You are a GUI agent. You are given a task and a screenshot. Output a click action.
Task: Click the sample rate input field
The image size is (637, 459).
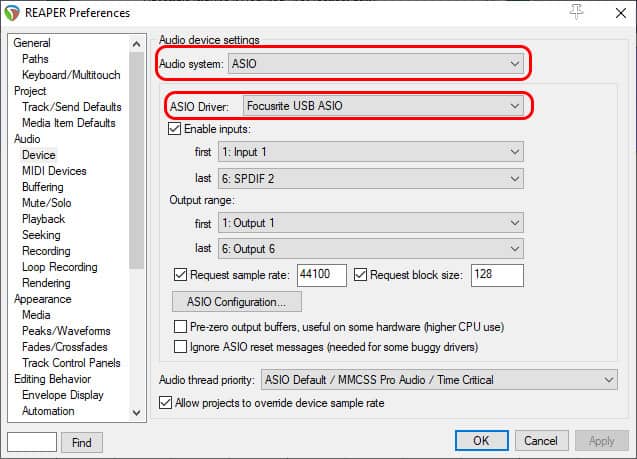pos(322,275)
